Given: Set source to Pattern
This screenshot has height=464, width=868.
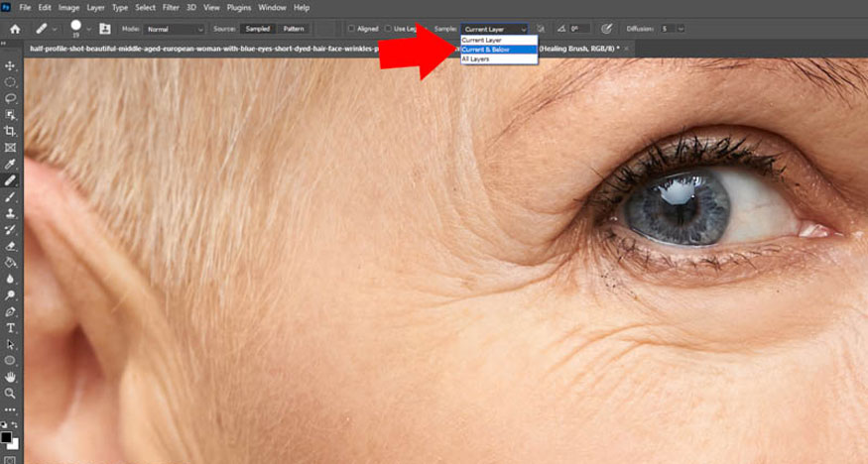Looking at the screenshot, I should (x=294, y=29).
